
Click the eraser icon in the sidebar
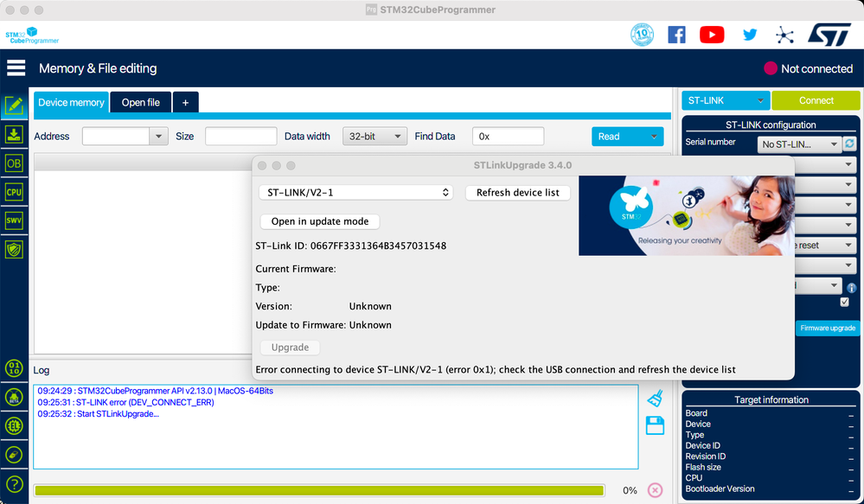tap(14, 455)
